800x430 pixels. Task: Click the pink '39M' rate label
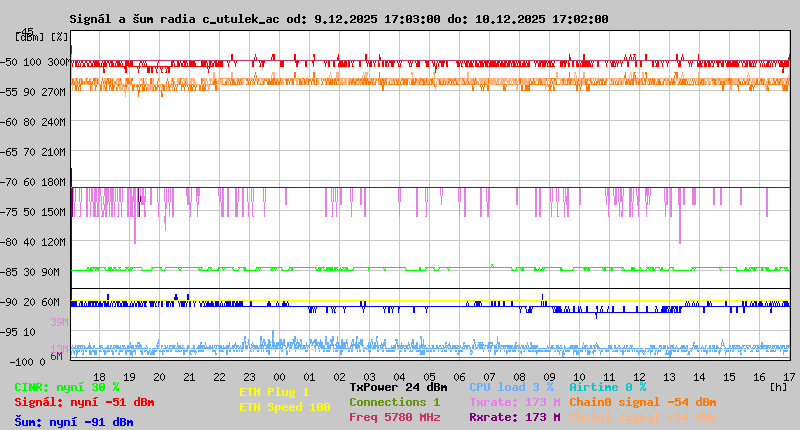(59, 322)
